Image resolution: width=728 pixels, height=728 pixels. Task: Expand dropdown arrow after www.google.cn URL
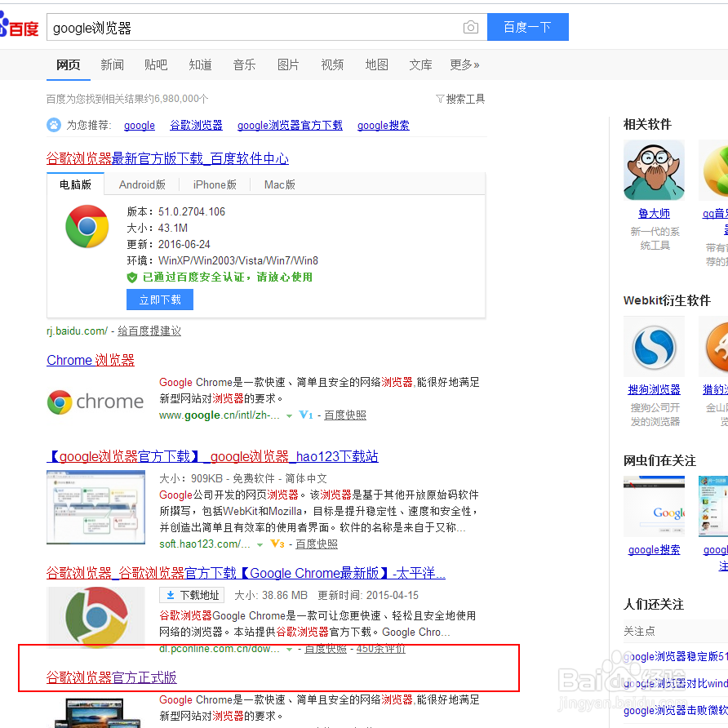click(x=289, y=416)
